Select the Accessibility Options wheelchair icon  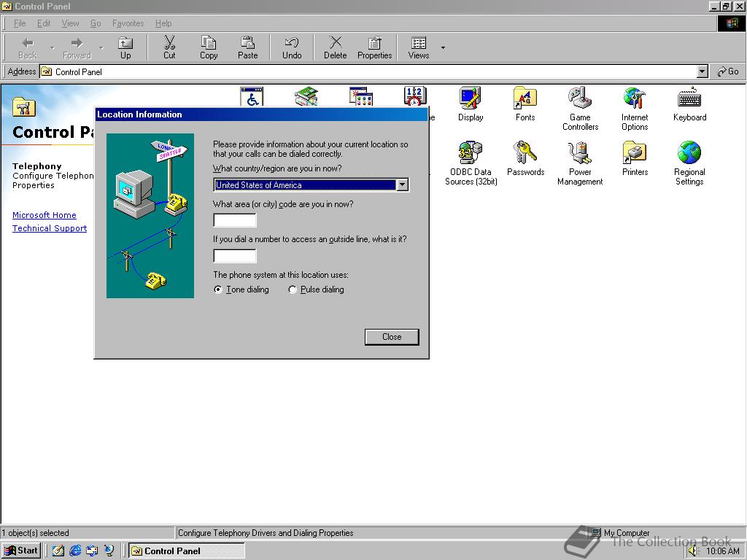coord(252,96)
